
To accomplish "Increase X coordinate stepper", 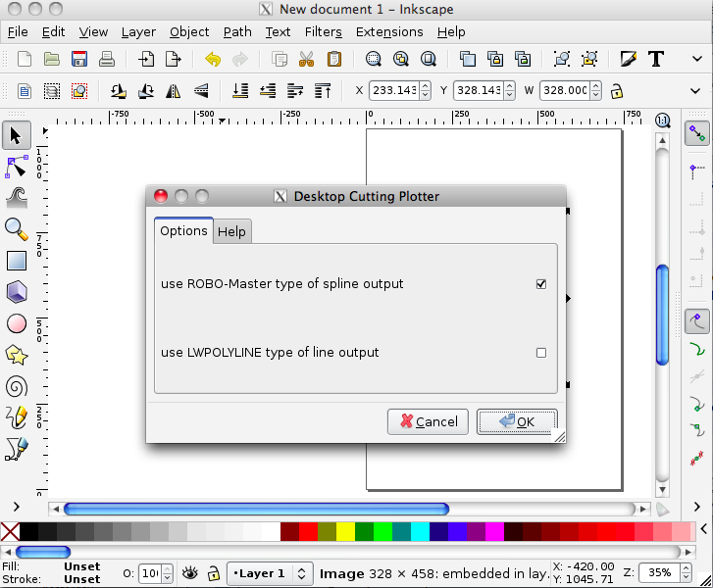I will tap(426, 86).
